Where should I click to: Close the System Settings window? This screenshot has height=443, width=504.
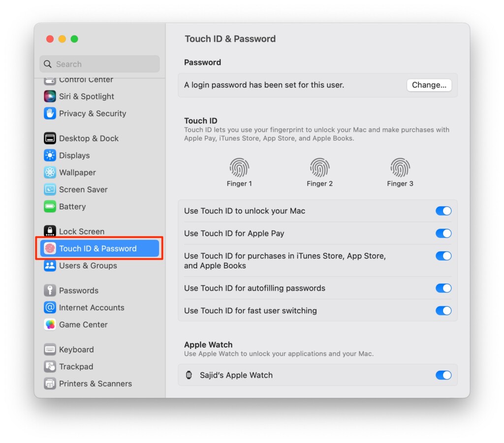[x=50, y=39]
